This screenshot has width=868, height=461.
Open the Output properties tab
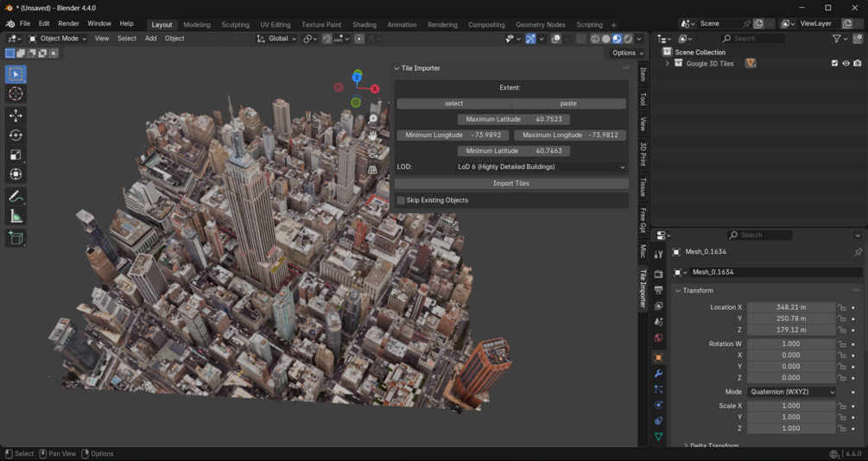coord(658,290)
